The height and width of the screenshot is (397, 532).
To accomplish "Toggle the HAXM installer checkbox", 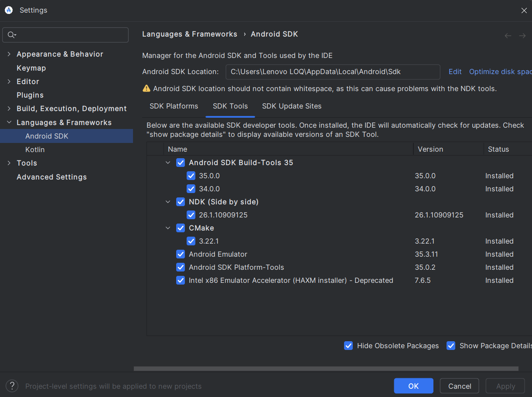I will click(181, 280).
